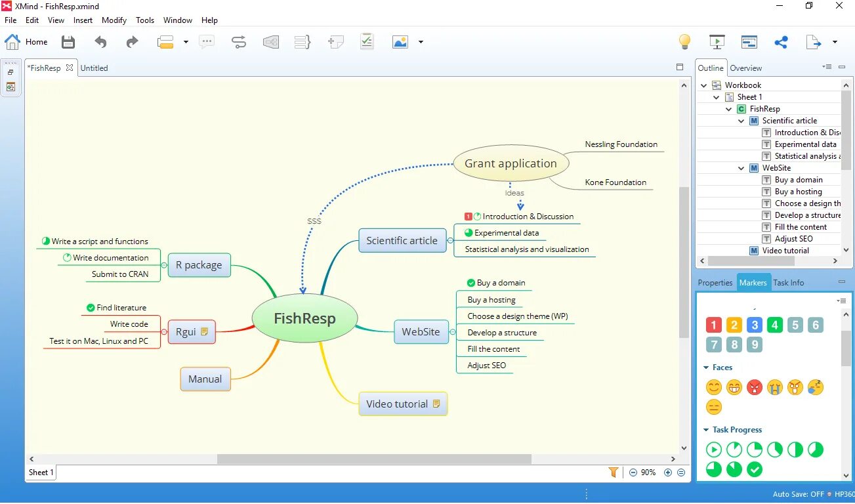The width and height of the screenshot is (855, 504).
Task: Select the orange priority 2 marker
Action: [x=734, y=325]
